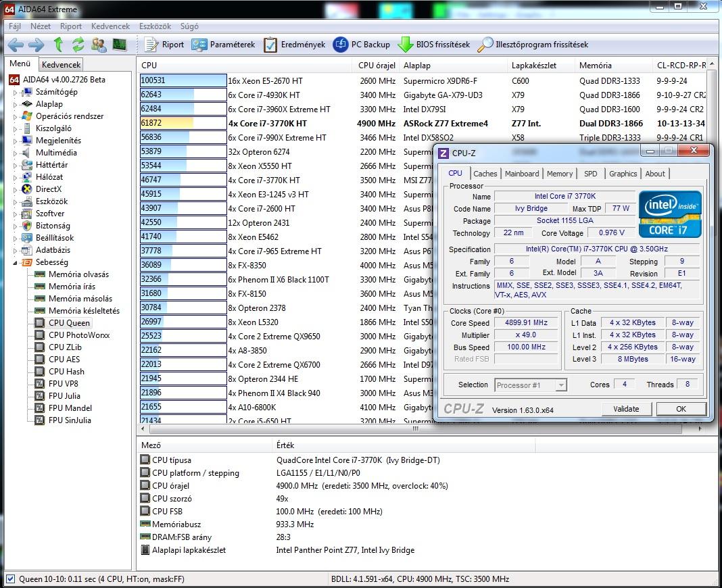
Task: Select the 61872 highlighted result bar
Action: [183, 123]
